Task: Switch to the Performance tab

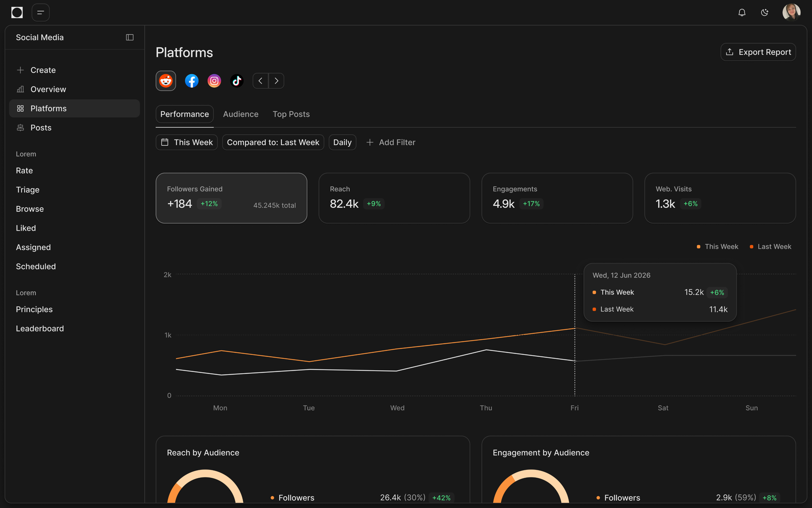Action: click(x=184, y=114)
